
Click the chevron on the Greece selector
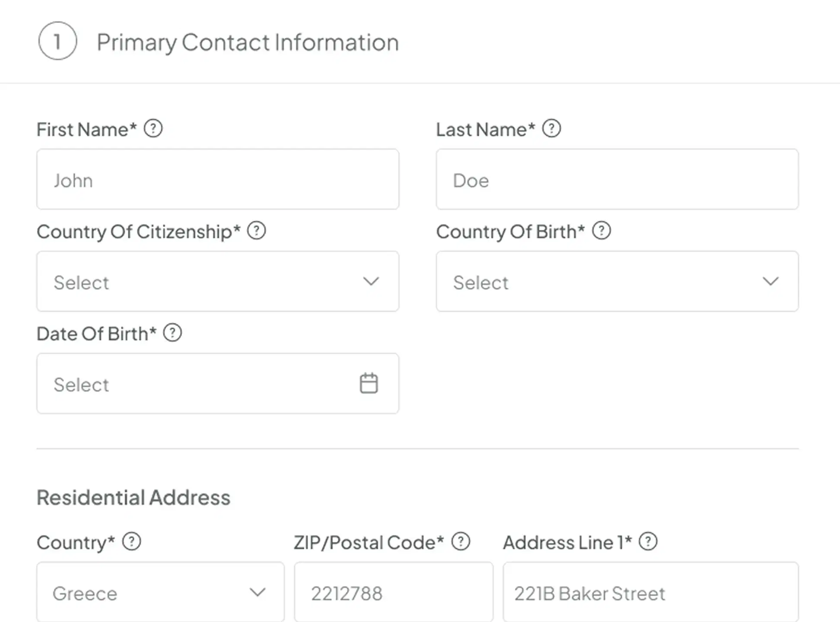[257, 592]
